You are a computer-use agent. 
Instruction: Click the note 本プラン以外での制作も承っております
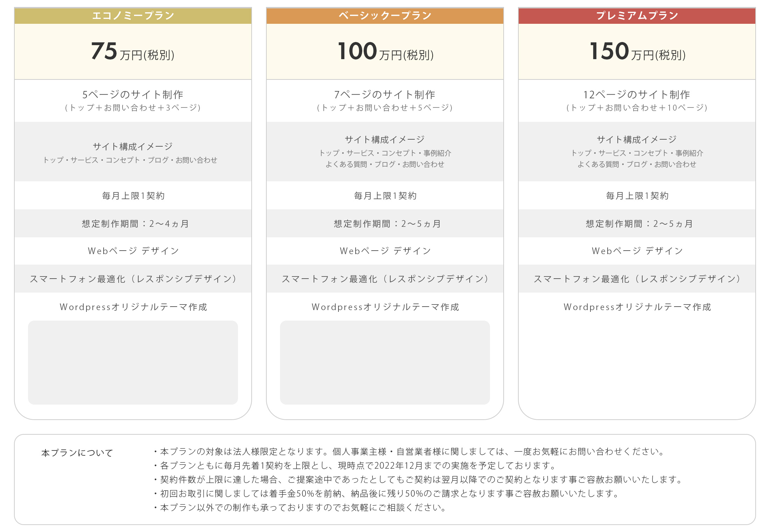pyautogui.click(x=300, y=507)
